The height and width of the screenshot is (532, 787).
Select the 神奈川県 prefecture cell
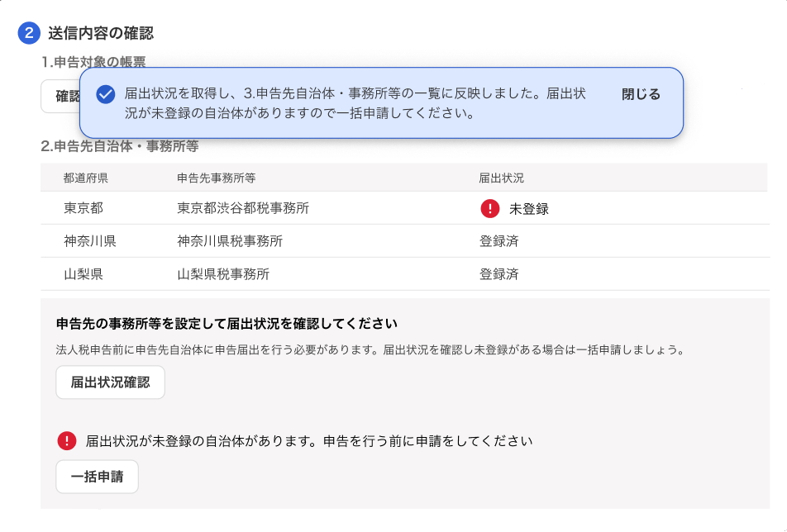[90, 241]
